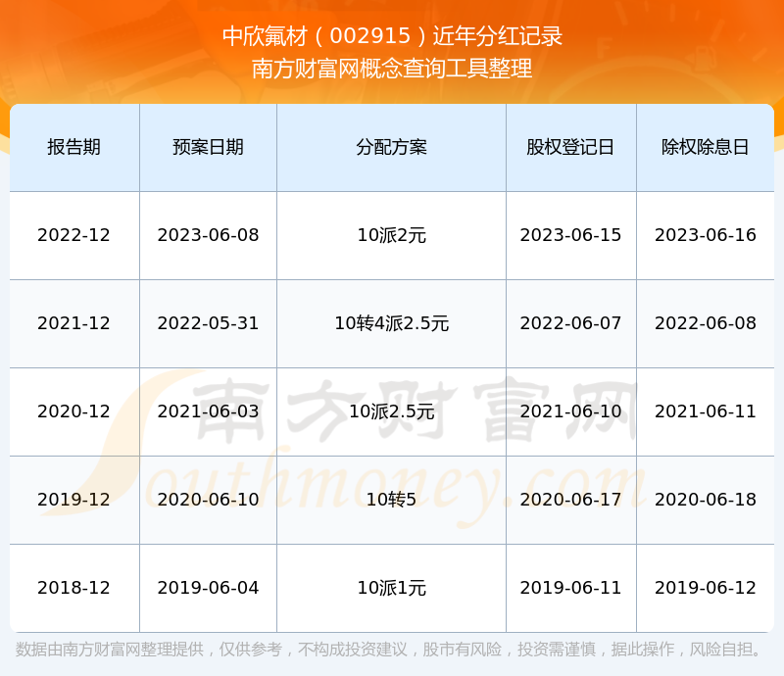Select the report period cell 2021-12
This screenshot has height=676, width=784.
coord(74,323)
